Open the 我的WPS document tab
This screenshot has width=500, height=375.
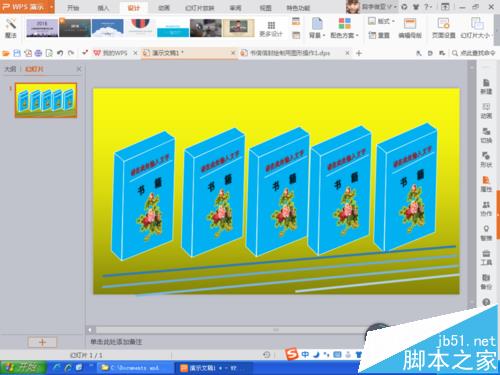[111, 53]
